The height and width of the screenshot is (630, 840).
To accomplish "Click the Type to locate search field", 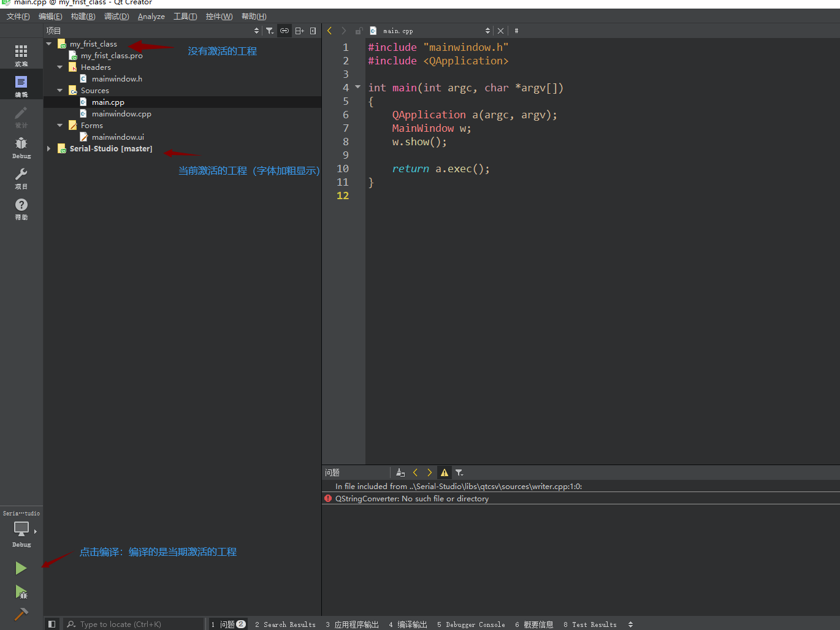I will coord(135,624).
